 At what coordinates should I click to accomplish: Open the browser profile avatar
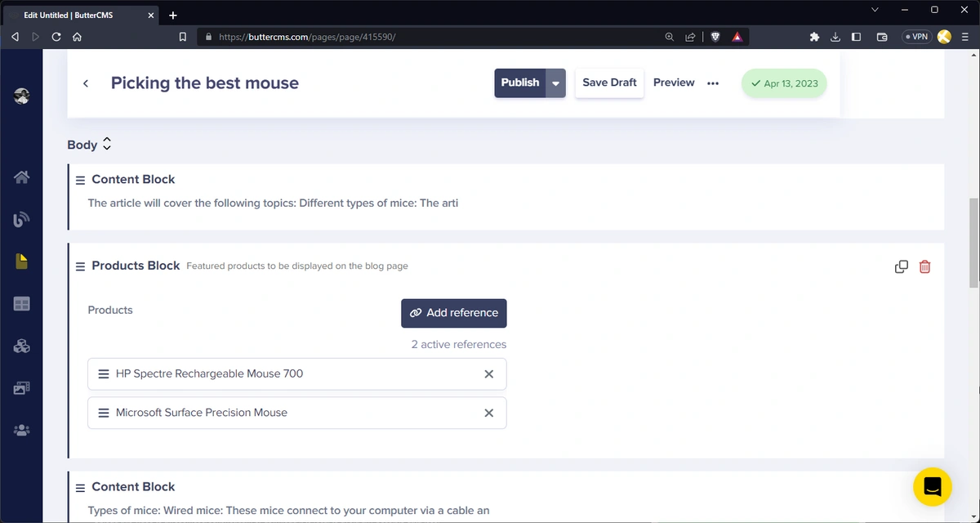tap(944, 37)
